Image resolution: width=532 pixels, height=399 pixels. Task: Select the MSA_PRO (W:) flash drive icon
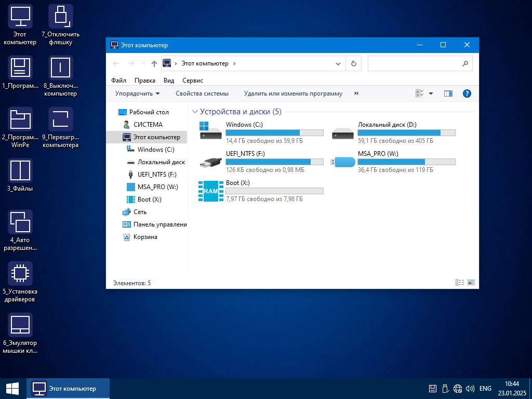(x=343, y=162)
